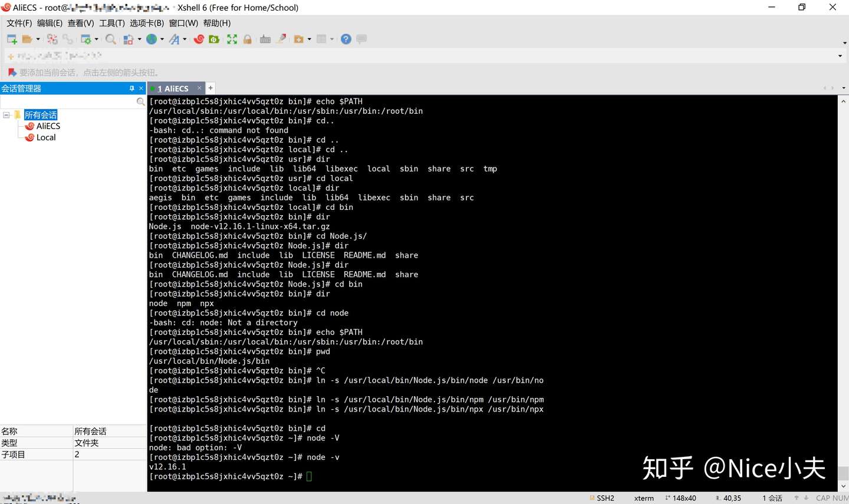The image size is (849, 504).
Task: Expand the folder-plus icon dropdown arrow
Action: click(x=310, y=39)
